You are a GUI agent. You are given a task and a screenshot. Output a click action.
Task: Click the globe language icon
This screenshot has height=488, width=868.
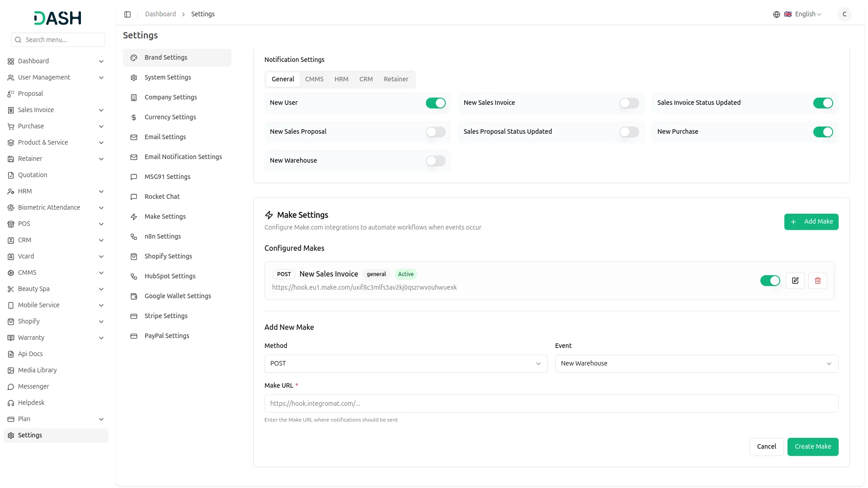point(777,14)
